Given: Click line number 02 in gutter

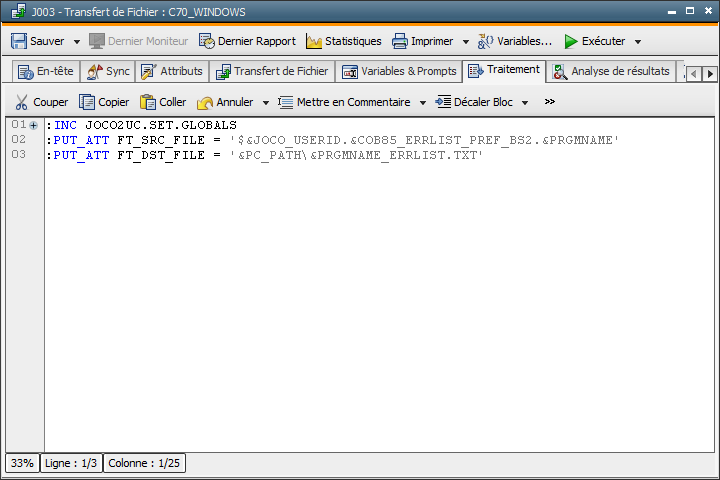Looking at the screenshot, I should coord(19,139).
